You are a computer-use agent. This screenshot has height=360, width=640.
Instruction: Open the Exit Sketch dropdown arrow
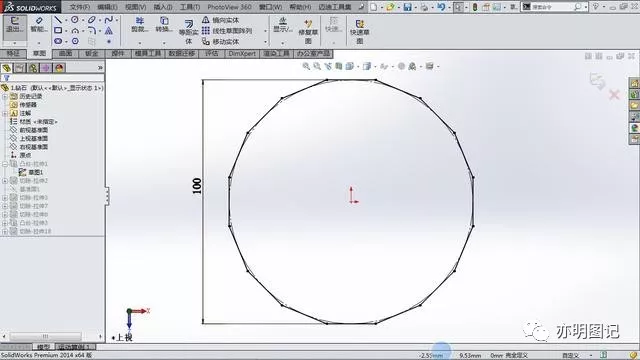pyautogui.click(x=15, y=43)
